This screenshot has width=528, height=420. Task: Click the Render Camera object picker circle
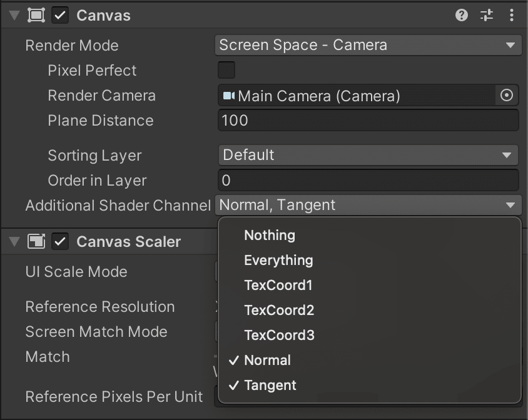(x=507, y=96)
